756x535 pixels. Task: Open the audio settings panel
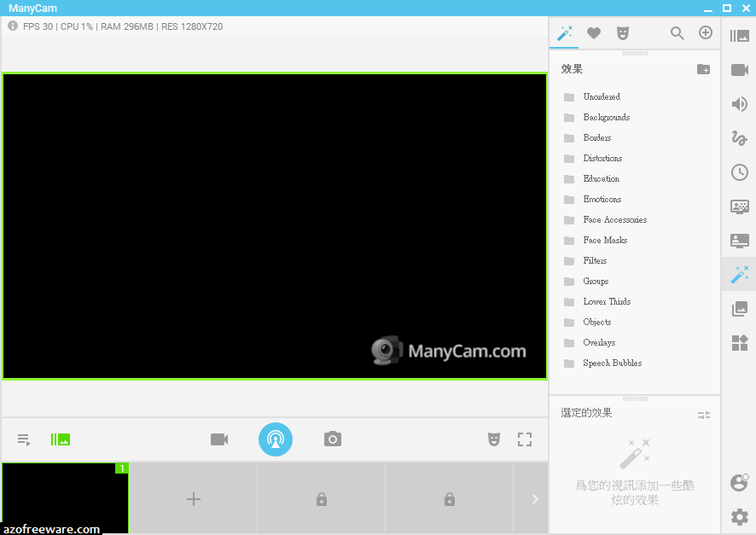[739, 104]
